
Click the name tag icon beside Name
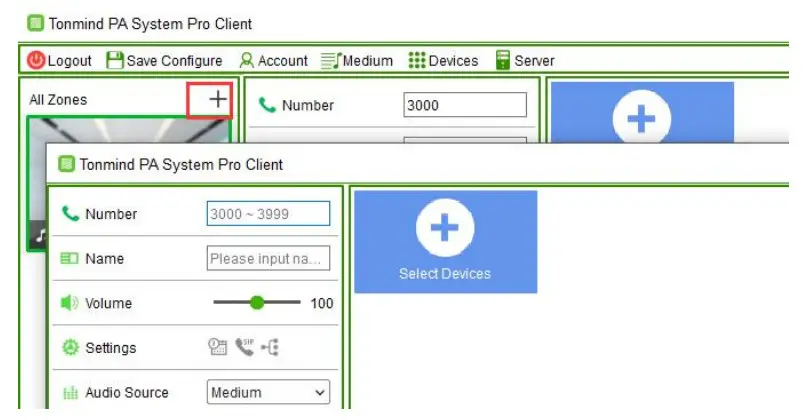69,258
